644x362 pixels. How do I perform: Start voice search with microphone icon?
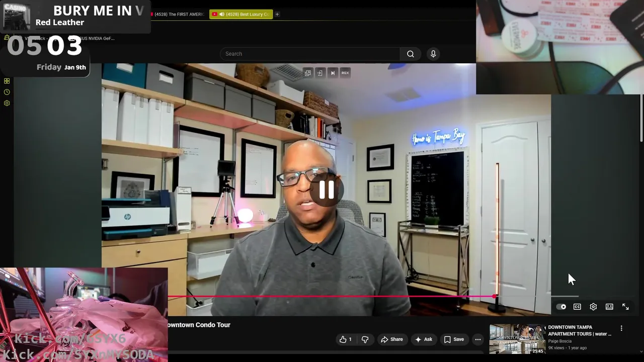(x=433, y=54)
